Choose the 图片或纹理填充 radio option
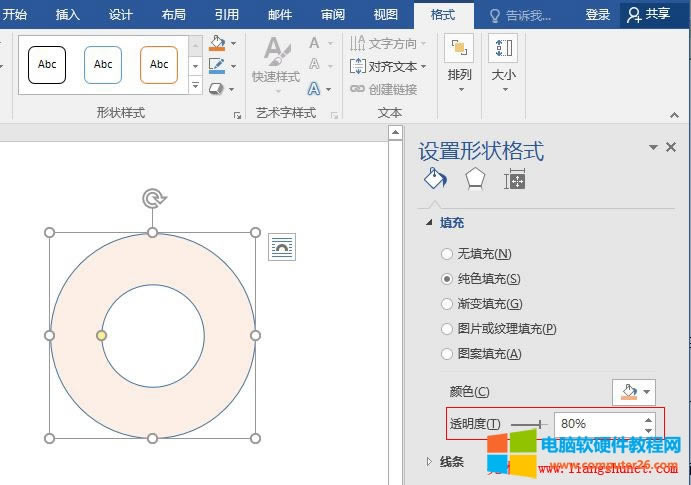This screenshot has height=485, width=691. 447,329
